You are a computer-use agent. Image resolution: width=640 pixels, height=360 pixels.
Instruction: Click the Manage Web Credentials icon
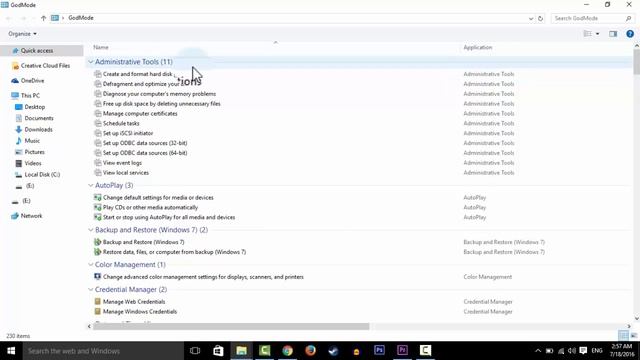(x=98, y=302)
